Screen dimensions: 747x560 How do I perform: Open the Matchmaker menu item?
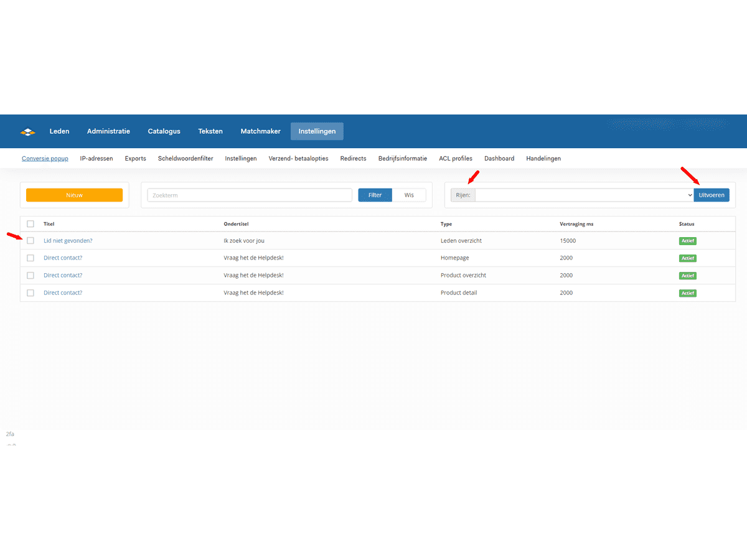coord(260,131)
